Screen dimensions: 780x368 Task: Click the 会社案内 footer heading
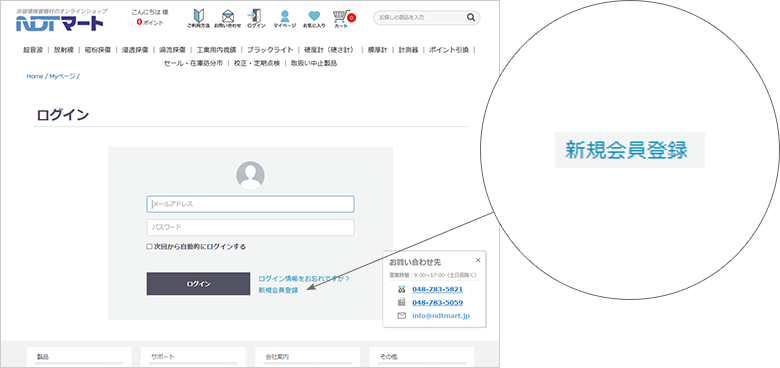pos(277,357)
